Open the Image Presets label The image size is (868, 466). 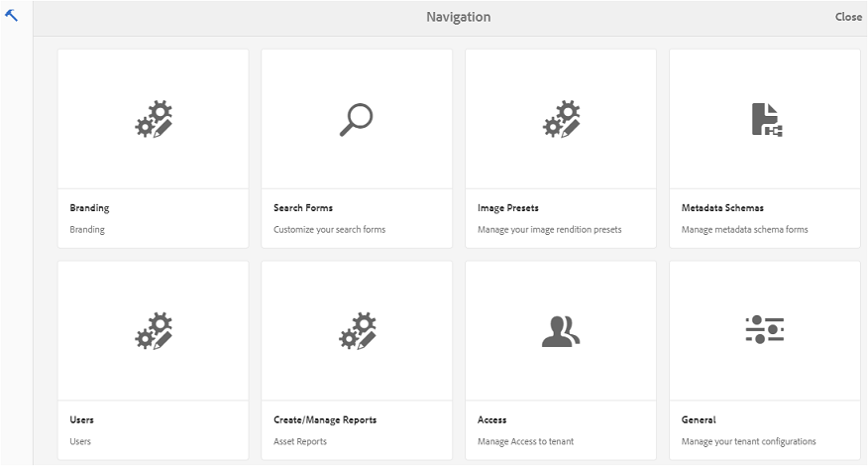(507, 208)
